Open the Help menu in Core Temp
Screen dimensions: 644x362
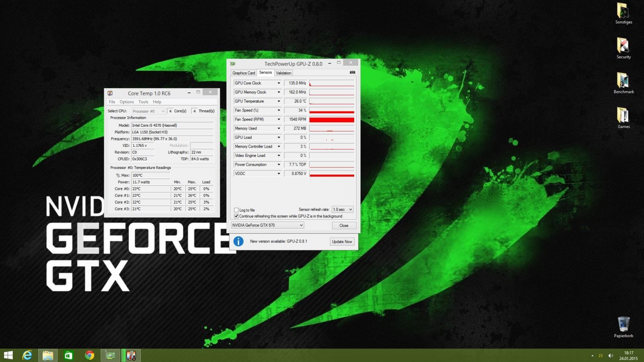[157, 102]
